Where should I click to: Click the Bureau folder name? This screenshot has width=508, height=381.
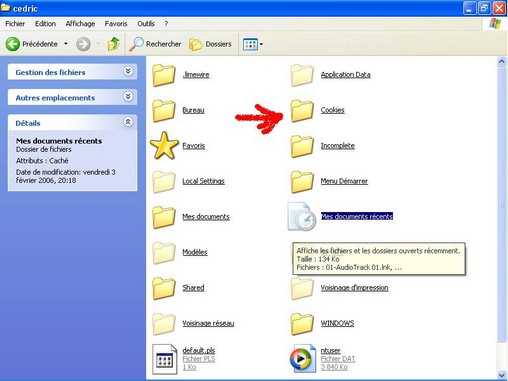click(x=193, y=110)
